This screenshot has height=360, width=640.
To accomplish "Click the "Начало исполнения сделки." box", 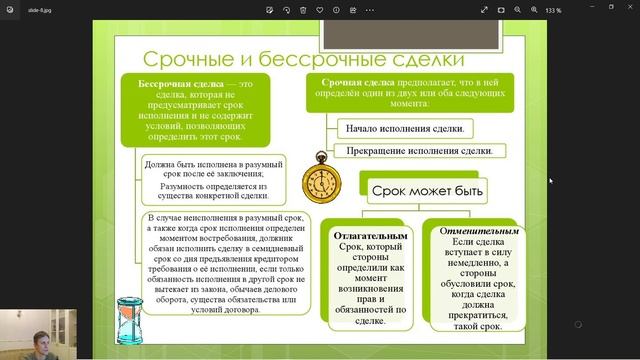I will [405, 129].
